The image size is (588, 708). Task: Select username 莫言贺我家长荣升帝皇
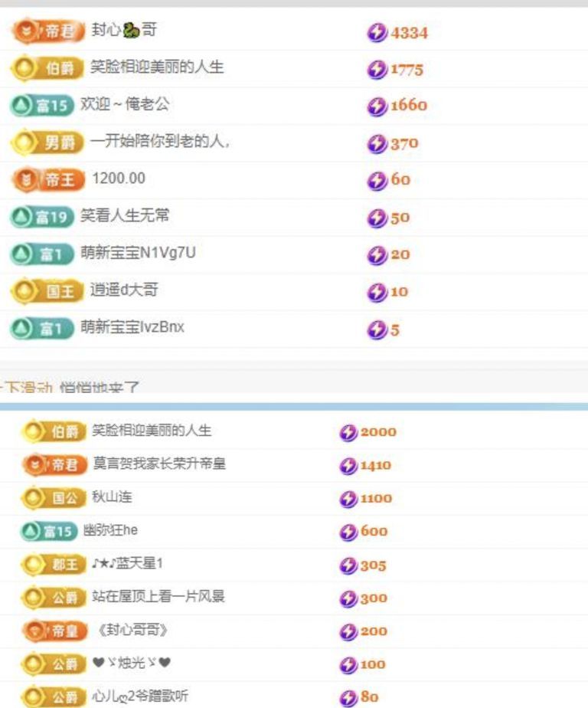(x=159, y=464)
